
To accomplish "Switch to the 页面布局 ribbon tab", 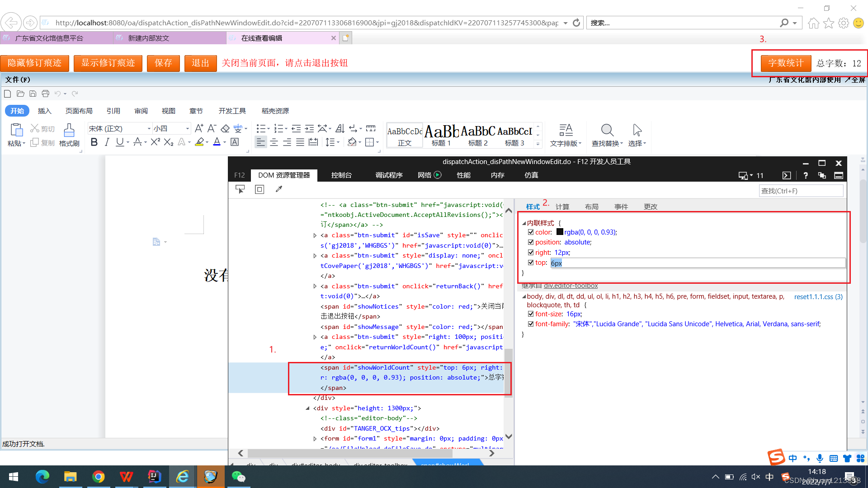I will point(79,111).
